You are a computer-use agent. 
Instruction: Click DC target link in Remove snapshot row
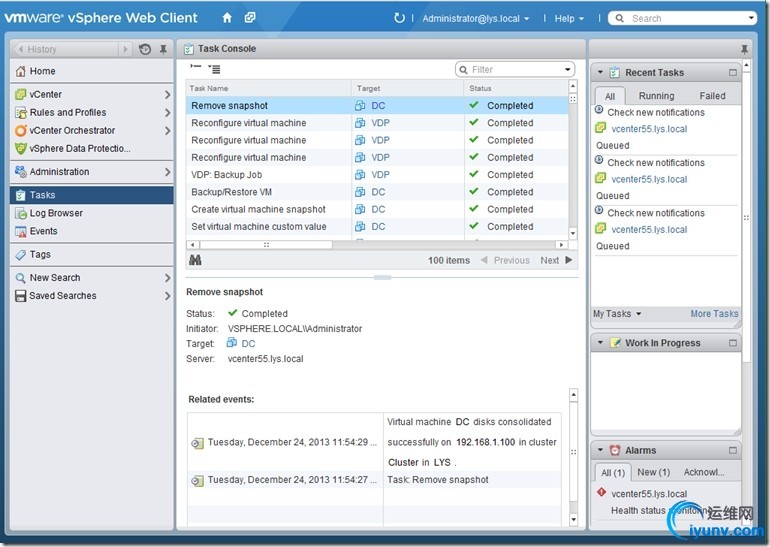(x=378, y=106)
